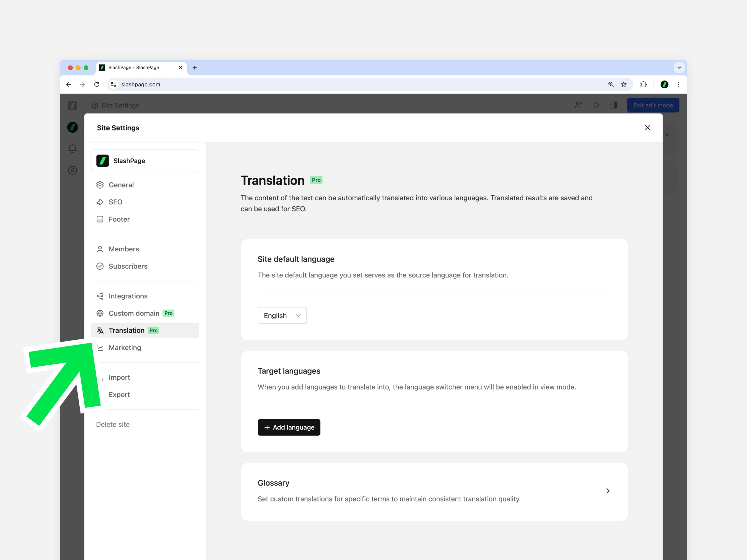Click the Pro badge beside Custom domain
747x560 pixels.
(168, 313)
